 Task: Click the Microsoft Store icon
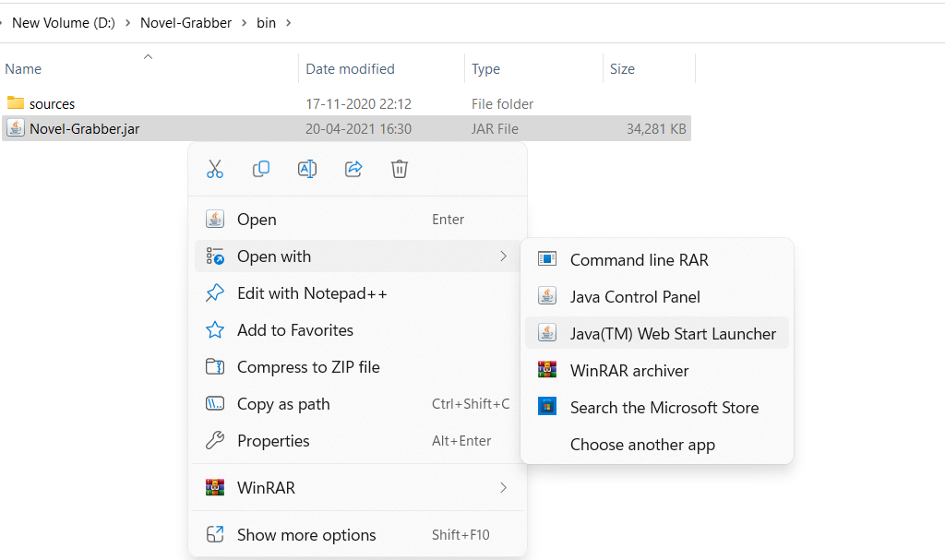tap(547, 406)
